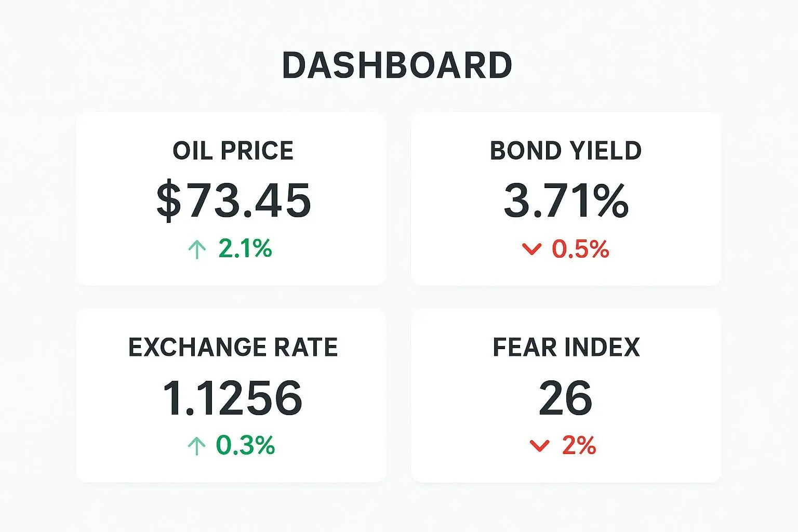Click the DASHBOARD page title
The height and width of the screenshot is (532, 798).
pyautogui.click(x=397, y=66)
